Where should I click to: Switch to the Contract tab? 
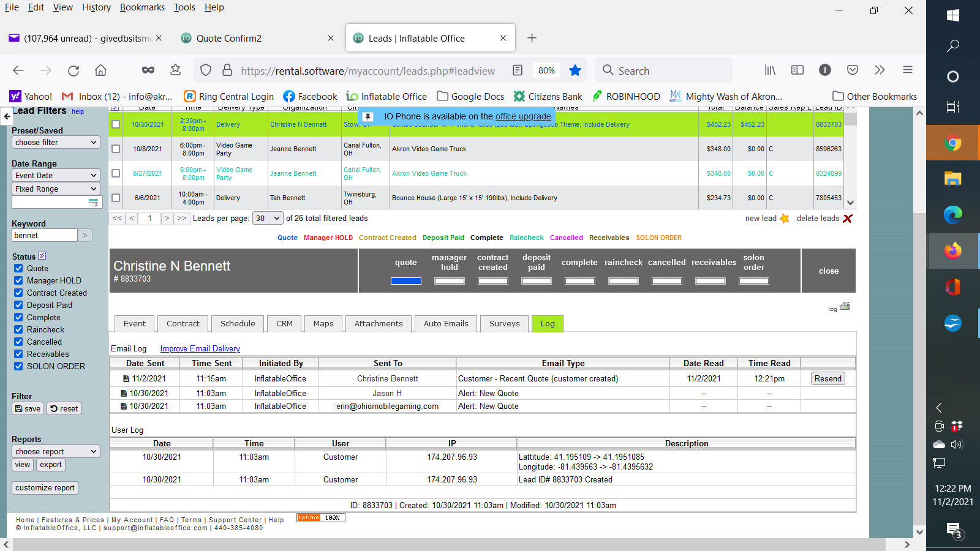[x=183, y=324]
